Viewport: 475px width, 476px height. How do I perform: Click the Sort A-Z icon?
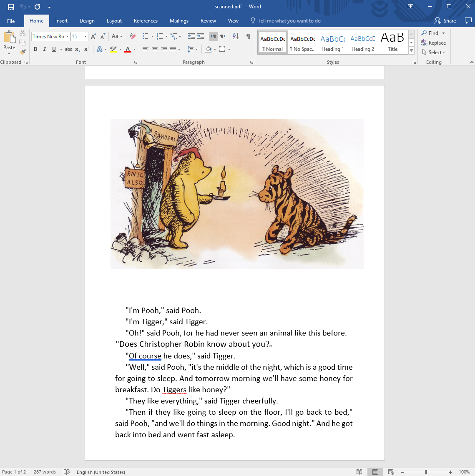tap(236, 36)
